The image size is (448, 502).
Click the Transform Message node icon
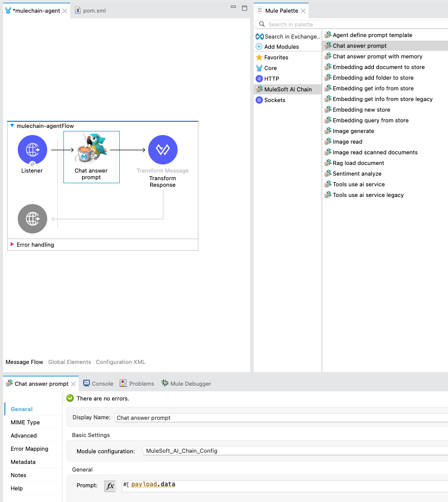(x=162, y=150)
